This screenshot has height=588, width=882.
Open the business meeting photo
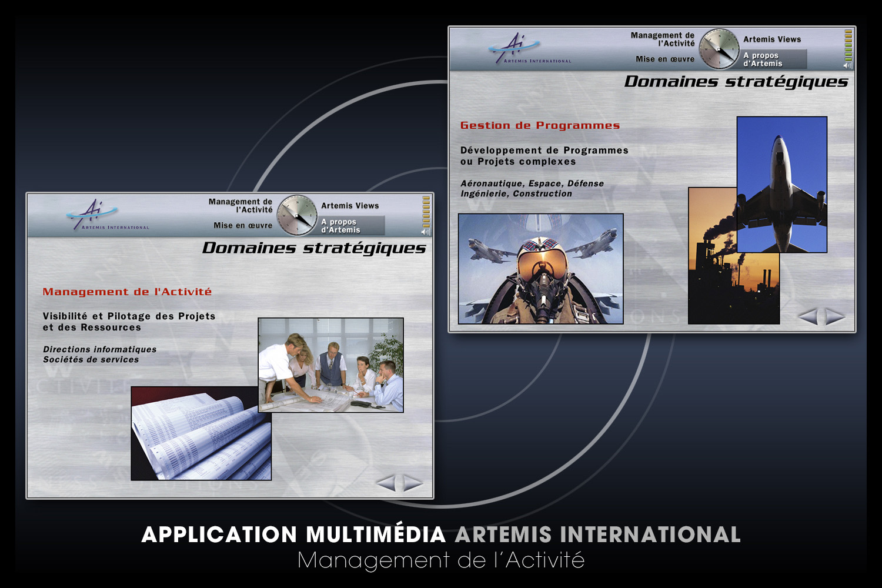pyautogui.click(x=331, y=365)
